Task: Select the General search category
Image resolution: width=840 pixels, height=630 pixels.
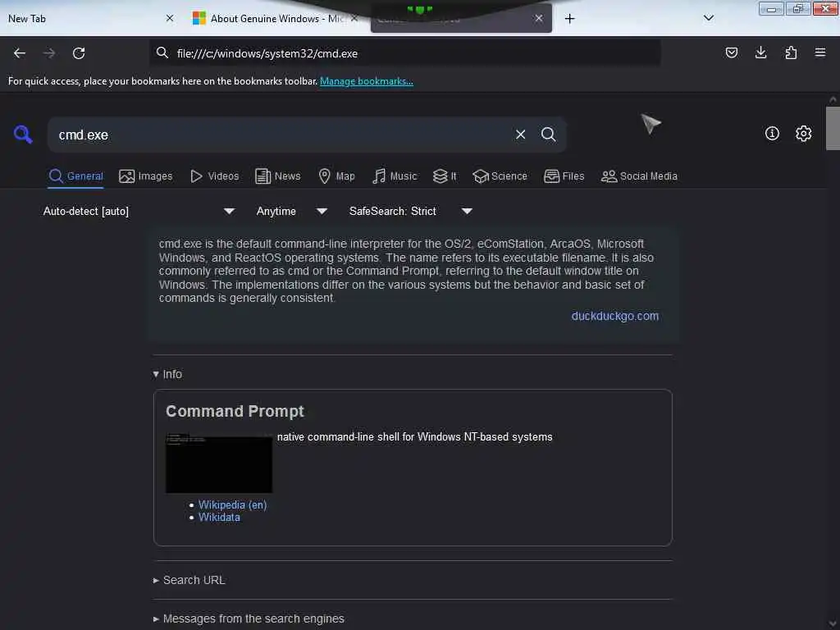Action: click(x=75, y=176)
